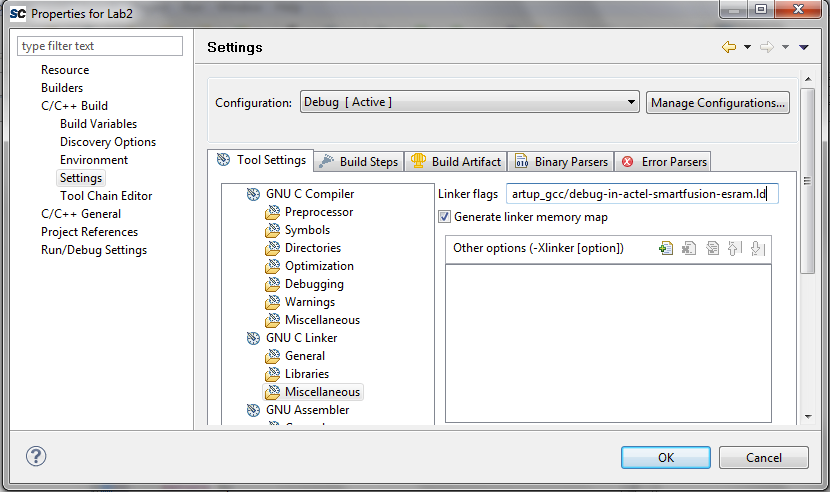Click the Optimization folder icon
830x492 pixels.
[x=273, y=266]
